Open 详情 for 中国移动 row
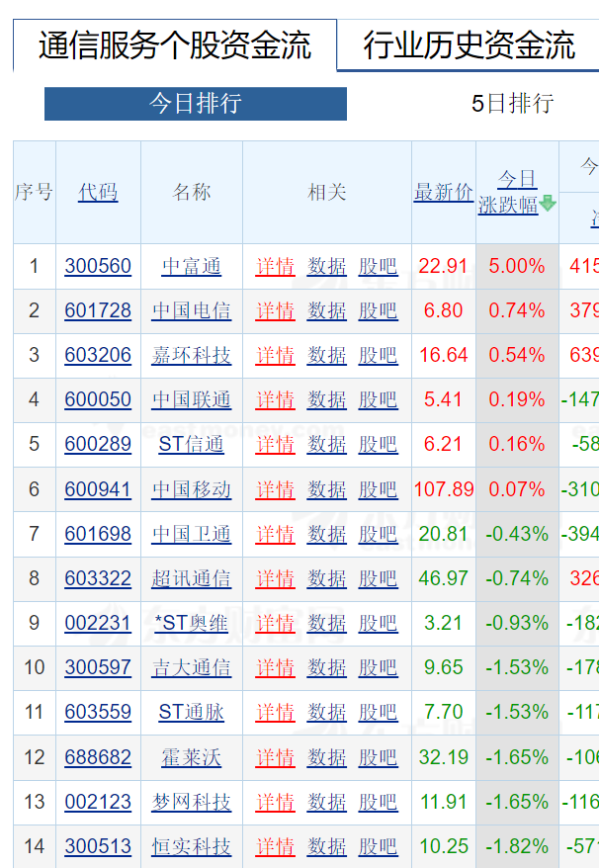 point(275,489)
